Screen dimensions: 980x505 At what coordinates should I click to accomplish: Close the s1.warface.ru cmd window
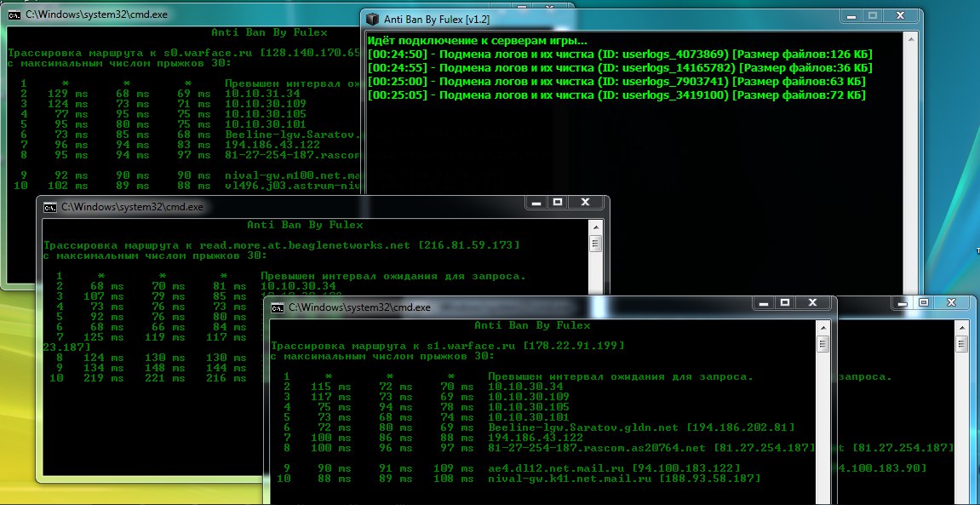click(x=814, y=302)
